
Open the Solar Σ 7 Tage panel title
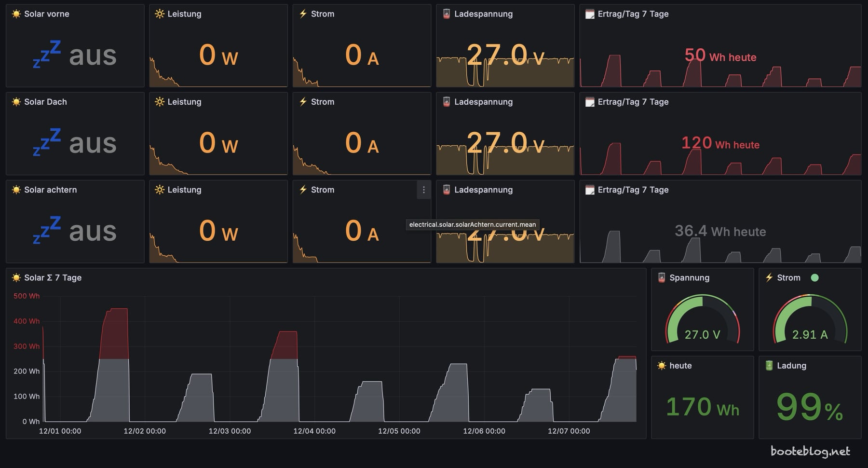(53, 277)
